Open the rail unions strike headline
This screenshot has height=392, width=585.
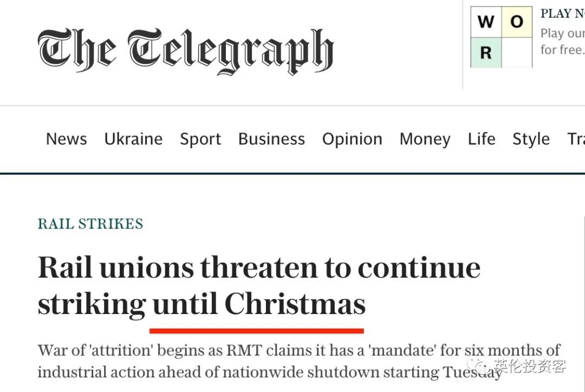pyautogui.click(x=259, y=286)
